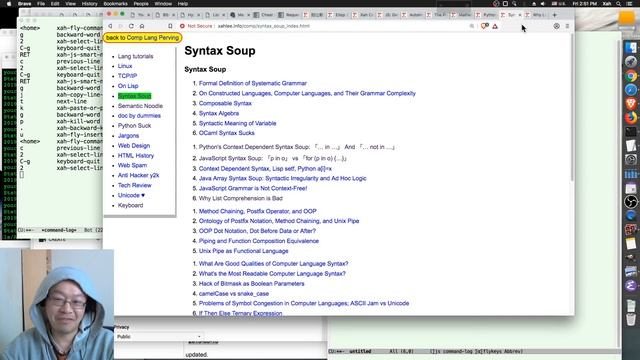Image resolution: width=640 pixels, height=360 pixels.
Task: Open 'Formal Definition of Systematic Grammar' article
Action: pos(253,83)
